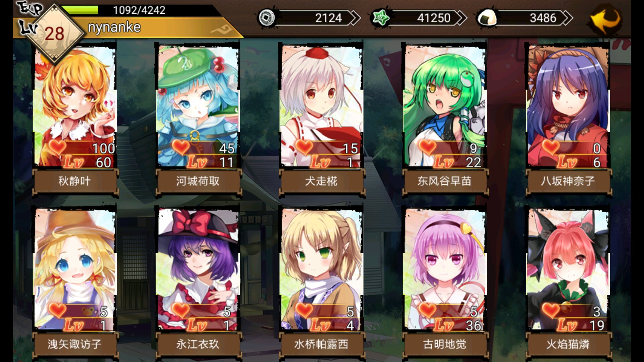644x362 pixels.
Task: Click heart icon on 秋静叶 card
Action: click(x=57, y=147)
